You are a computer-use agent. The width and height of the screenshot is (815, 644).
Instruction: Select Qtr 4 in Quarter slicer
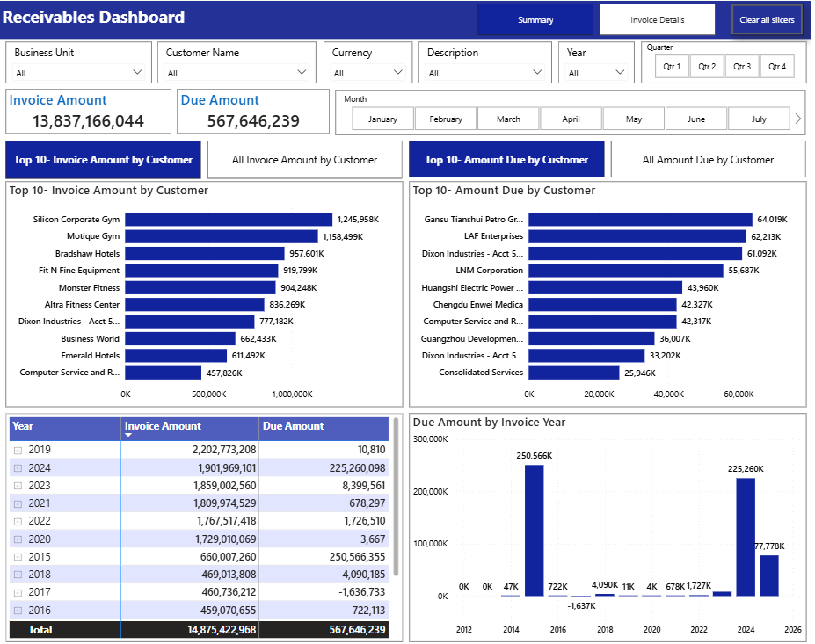click(x=777, y=67)
